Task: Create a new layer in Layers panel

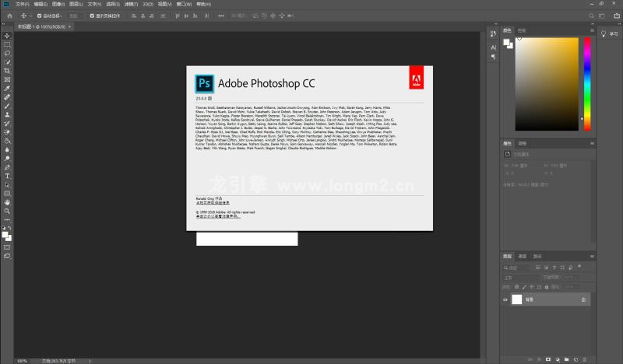Action: click(x=575, y=359)
